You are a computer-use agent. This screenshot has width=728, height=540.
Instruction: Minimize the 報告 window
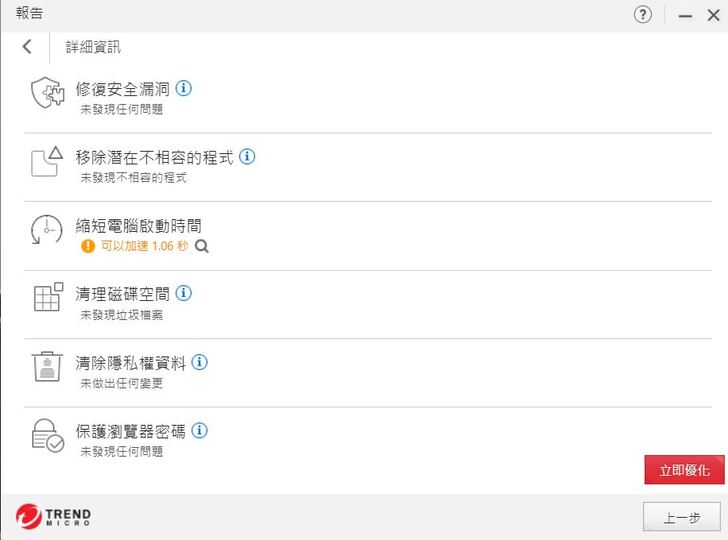685,15
